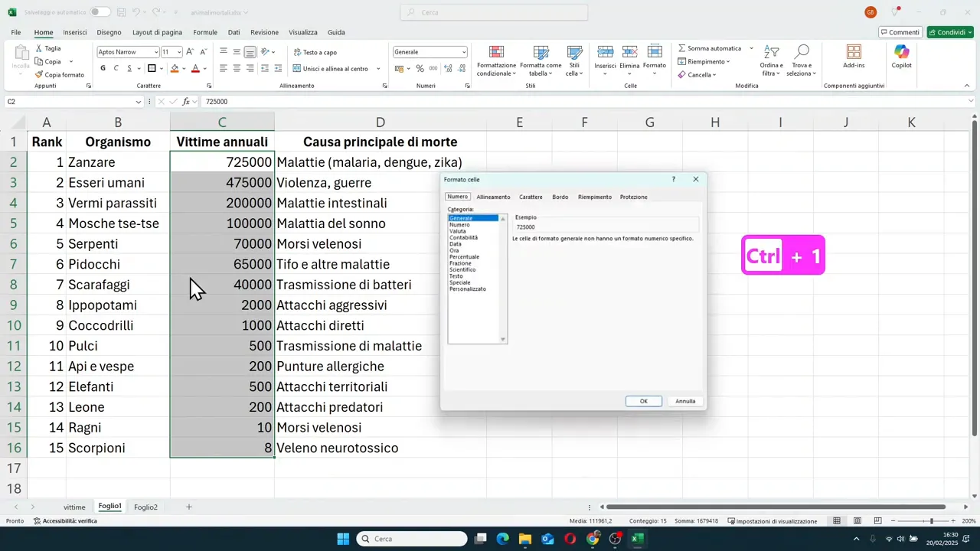Open Stili cella gallery
This screenshot has width=980, height=551.
click(x=574, y=60)
